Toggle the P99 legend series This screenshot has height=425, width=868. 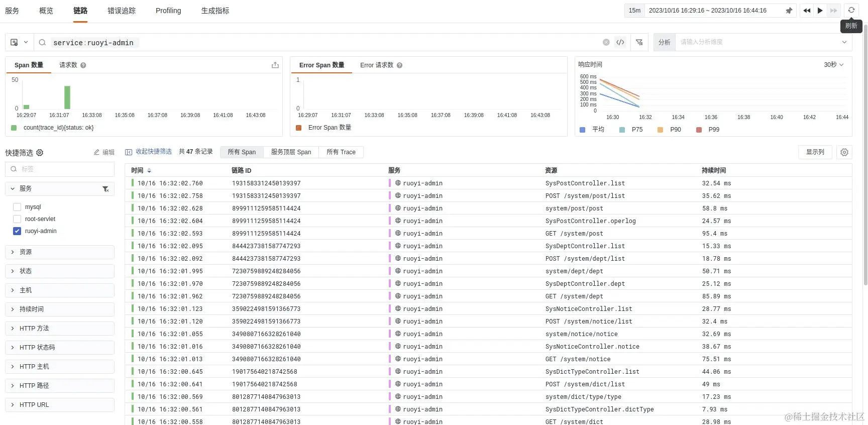point(707,130)
